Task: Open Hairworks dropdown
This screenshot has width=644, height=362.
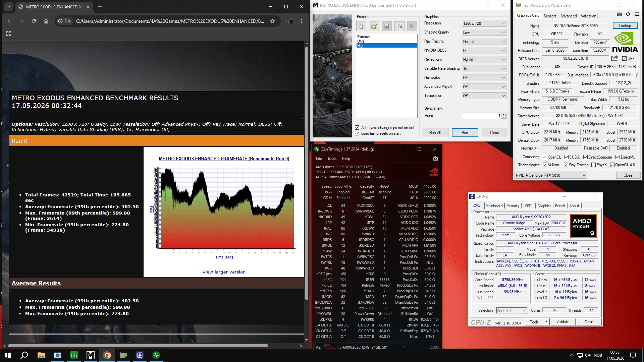Action: pos(484,78)
